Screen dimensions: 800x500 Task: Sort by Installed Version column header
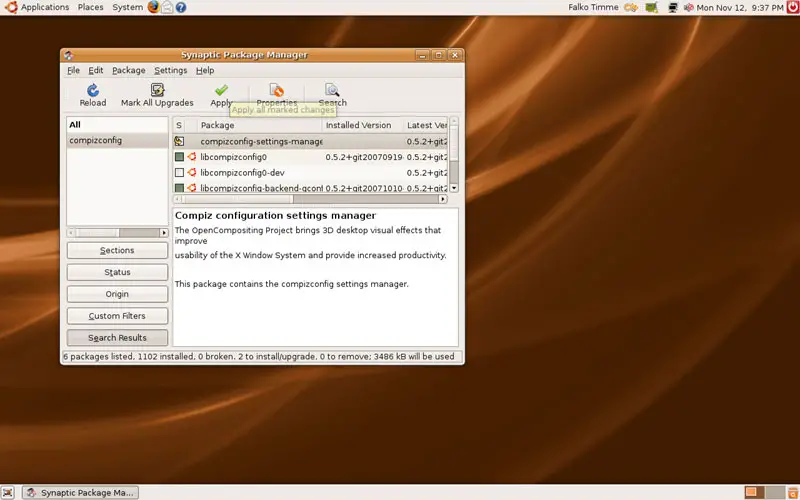pos(363,125)
